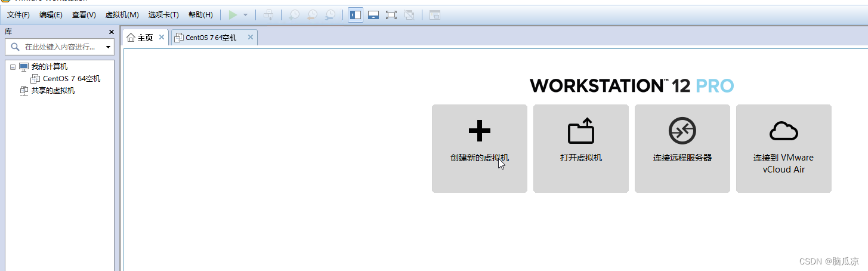Open the 帮助(H) menu
Screen dimensions: 868x271
point(200,15)
